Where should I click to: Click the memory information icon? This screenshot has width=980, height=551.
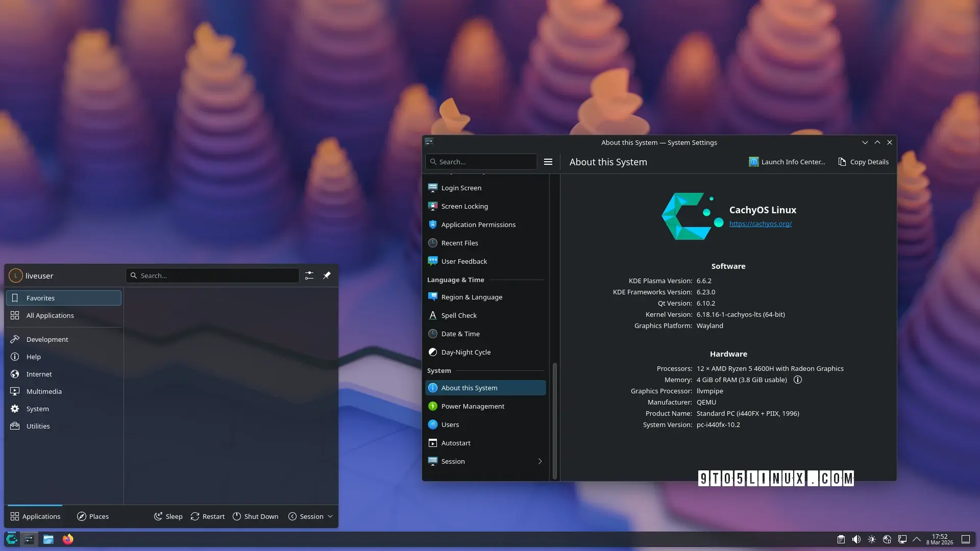coord(798,380)
